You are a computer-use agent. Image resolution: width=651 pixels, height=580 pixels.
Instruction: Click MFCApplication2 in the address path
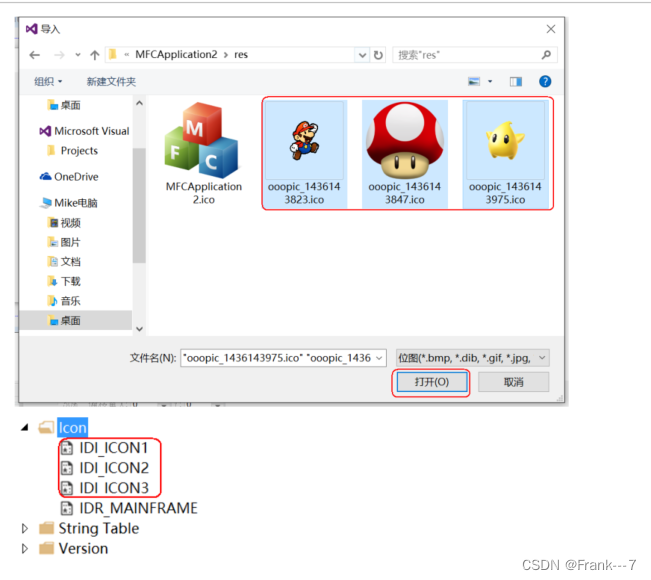(x=176, y=54)
